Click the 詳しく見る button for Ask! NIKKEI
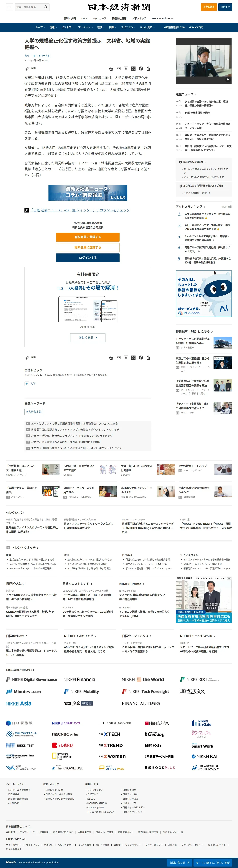 [88, 338]
